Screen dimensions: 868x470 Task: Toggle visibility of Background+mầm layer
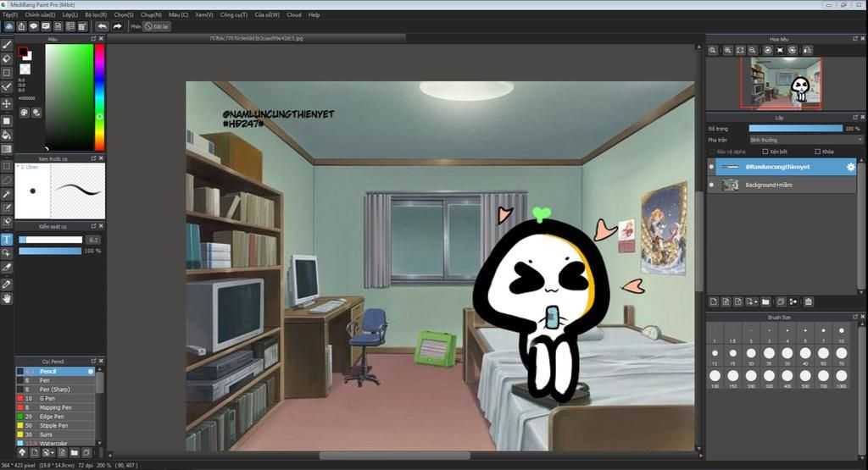711,185
